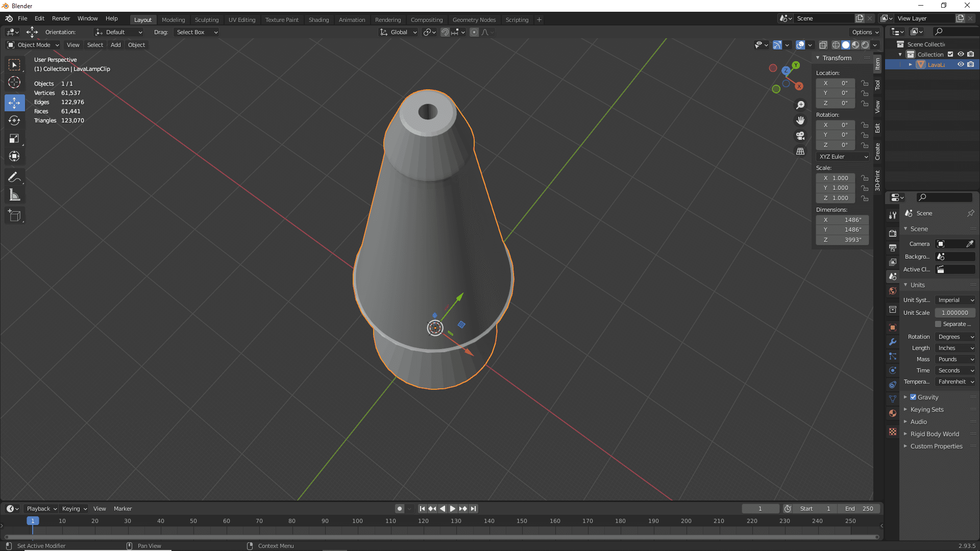Enable Separate Units checkbox
980x551 pixels.
pyautogui.click(x=938, y=324)
